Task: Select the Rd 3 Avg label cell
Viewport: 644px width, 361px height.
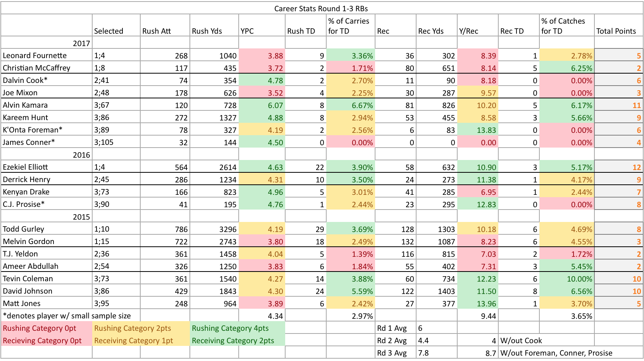Action: click(x=396, y=353)
